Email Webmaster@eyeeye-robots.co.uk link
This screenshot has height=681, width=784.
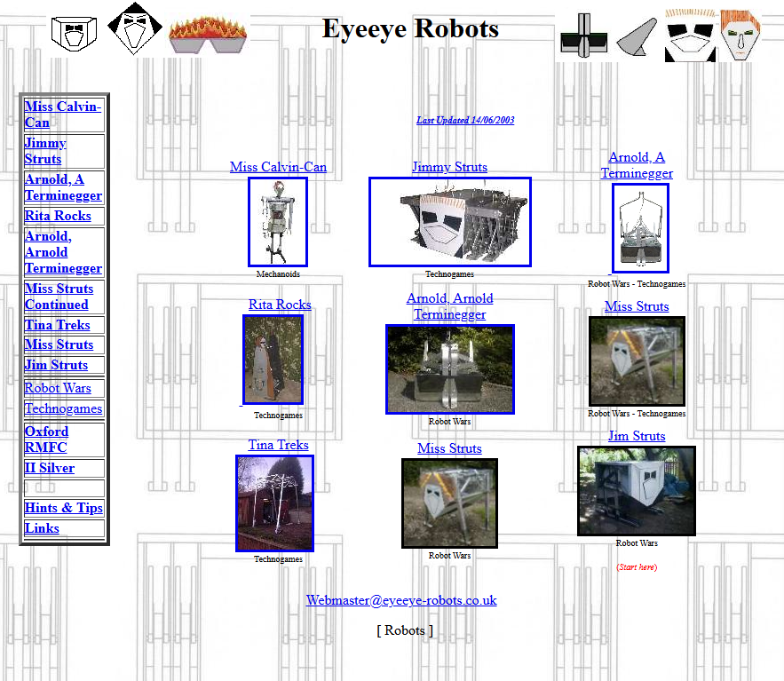(401, 600)
